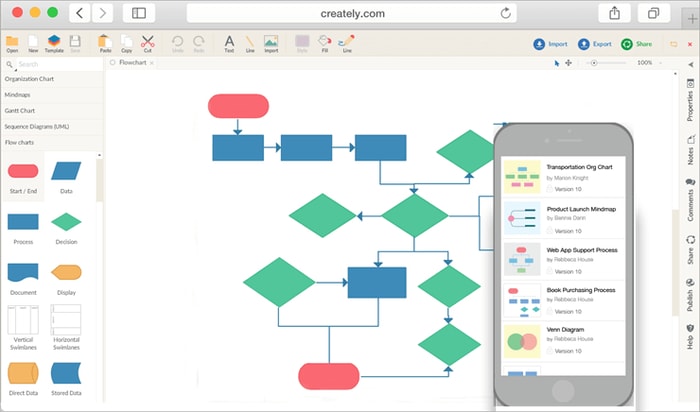
Task: Activate the pan/move canvas tool
Action: point(569,63)
